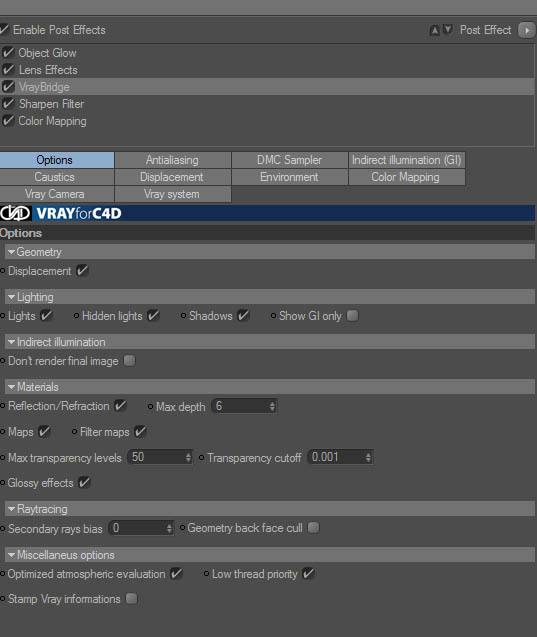Enable Don't render final image checkbox
The width and height of the screenshot is (537, 637).
tap(130, 361)
